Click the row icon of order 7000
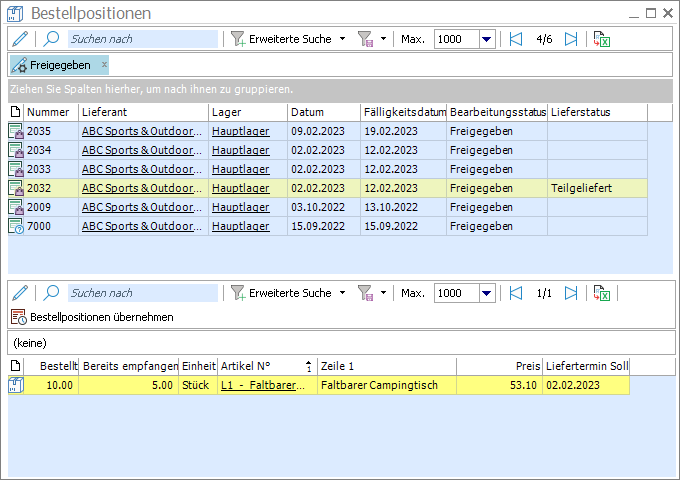The height and width of the screenshot is (480, 680). coord(16,226)
